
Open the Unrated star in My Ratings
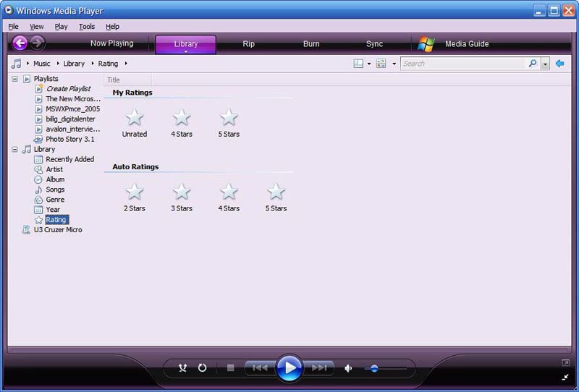135,124
